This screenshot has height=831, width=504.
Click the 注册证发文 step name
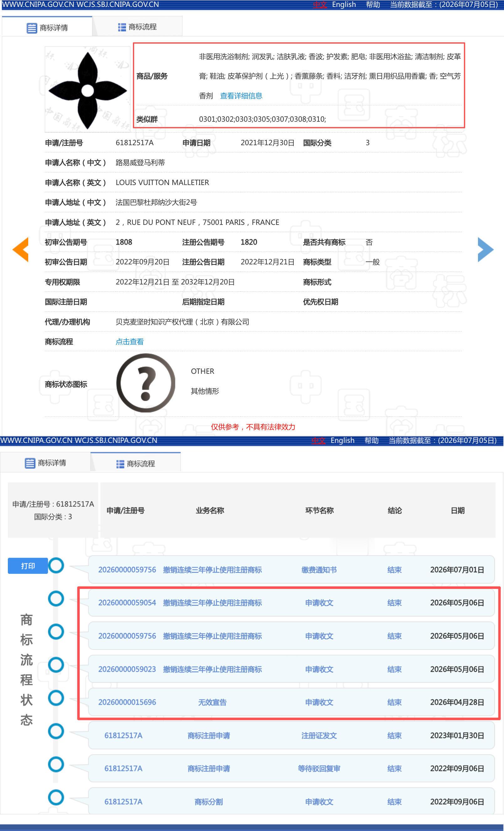[319, 735]
